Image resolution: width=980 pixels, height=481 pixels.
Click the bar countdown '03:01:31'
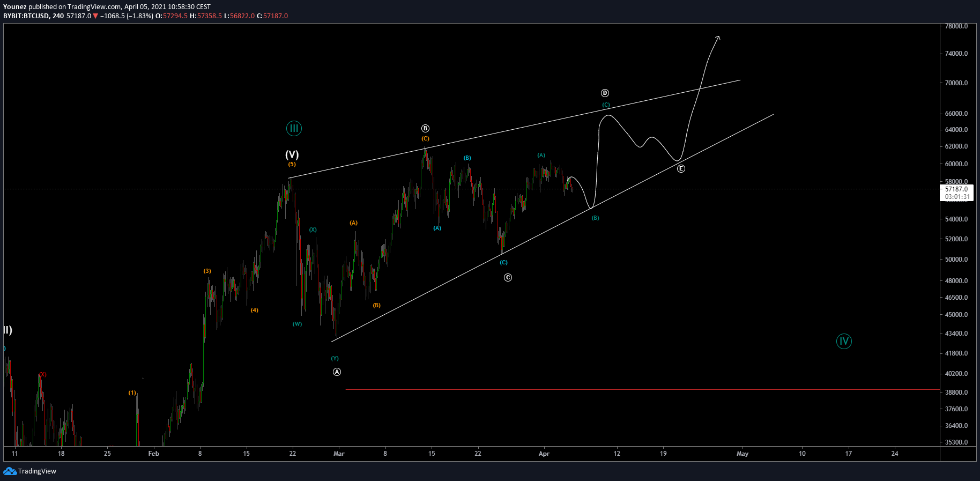957,197
